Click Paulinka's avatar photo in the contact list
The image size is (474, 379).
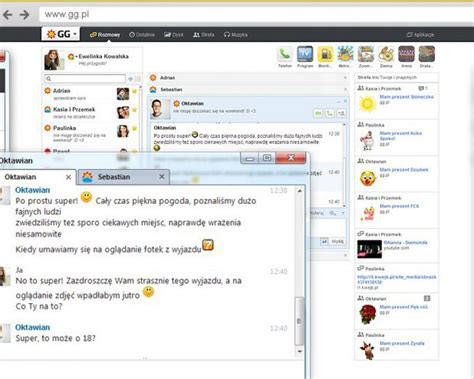coord(123,131)
